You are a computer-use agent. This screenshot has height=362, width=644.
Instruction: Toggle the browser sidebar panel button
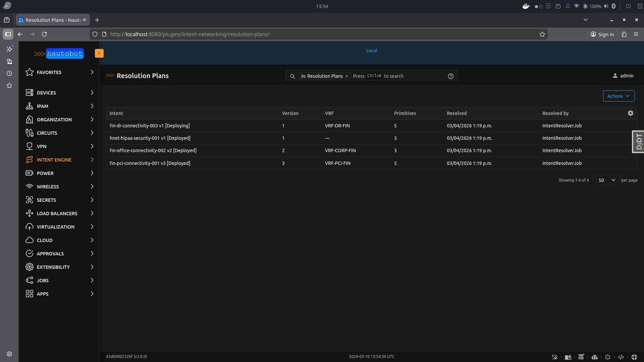tap(8, 34)
